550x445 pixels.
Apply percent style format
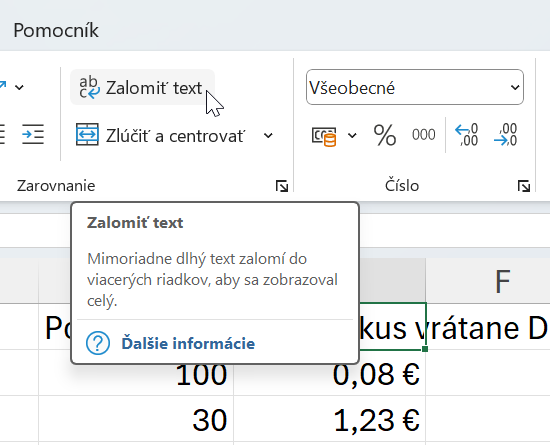384,135
